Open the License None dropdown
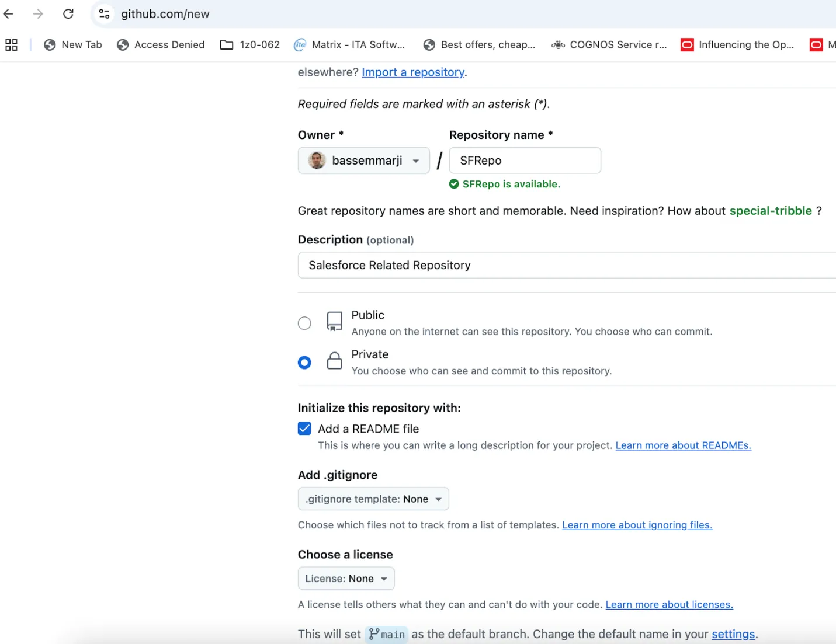Image resolution: width=836 pixels, height=644 pixels. pyautogui.click(x=346, y=578)
